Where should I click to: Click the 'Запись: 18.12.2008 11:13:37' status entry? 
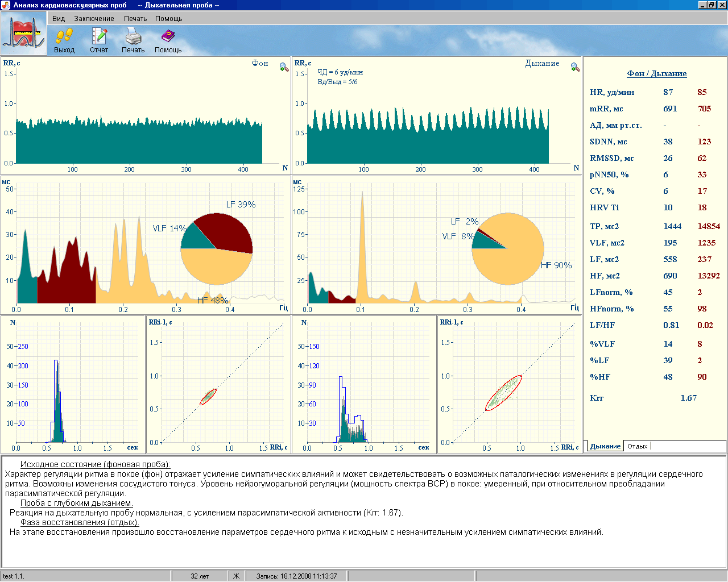296,576
